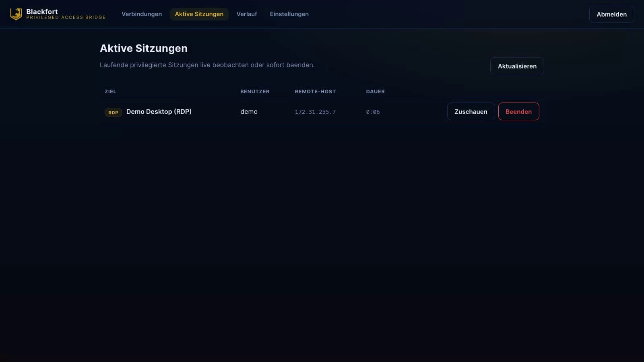Click the Blackfort shield logo icon

[16, 14]
